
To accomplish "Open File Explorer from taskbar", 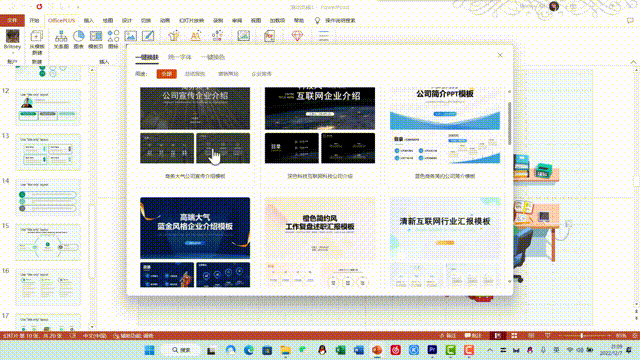I will click(x=285, y=350).
